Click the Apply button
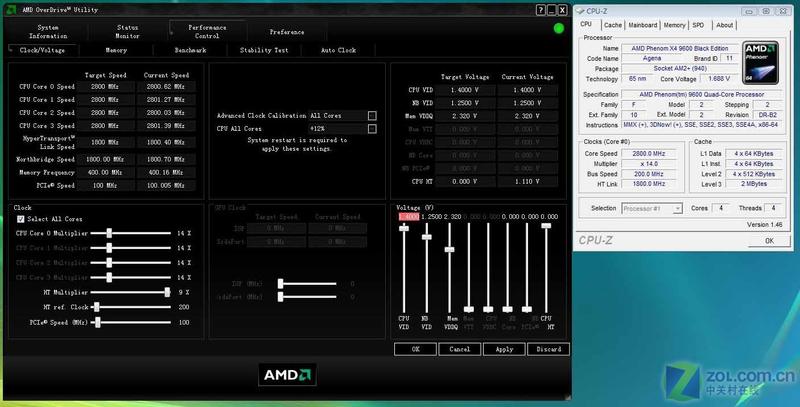The width and height of the screenshot is (800, 407). [504, 349]
